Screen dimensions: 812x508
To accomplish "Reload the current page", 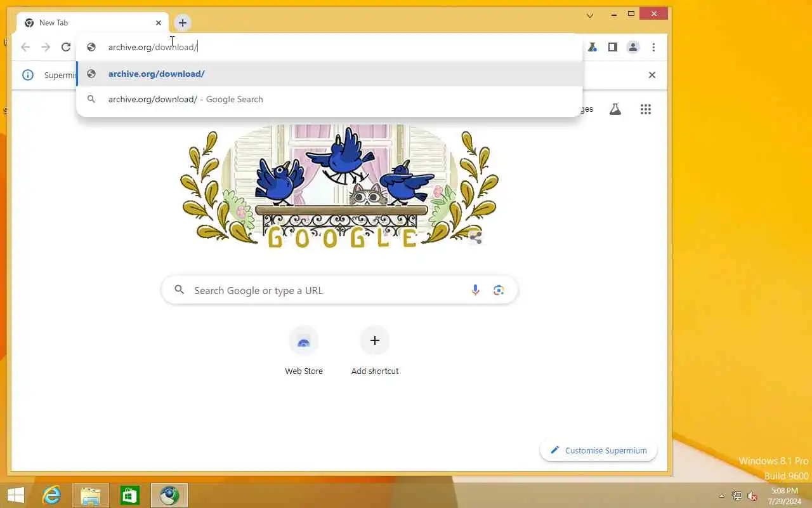I will coord(66,47).
